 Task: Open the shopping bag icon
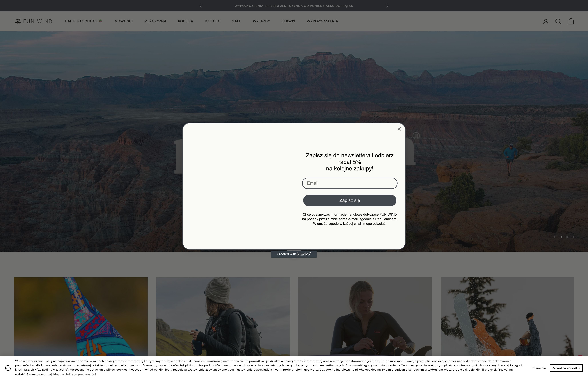(x=570, y=21)
